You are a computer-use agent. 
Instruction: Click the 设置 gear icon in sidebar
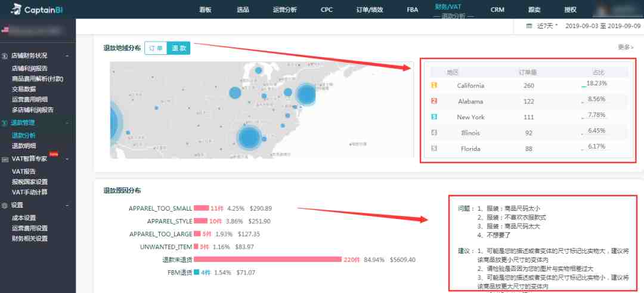coord(5,205)
